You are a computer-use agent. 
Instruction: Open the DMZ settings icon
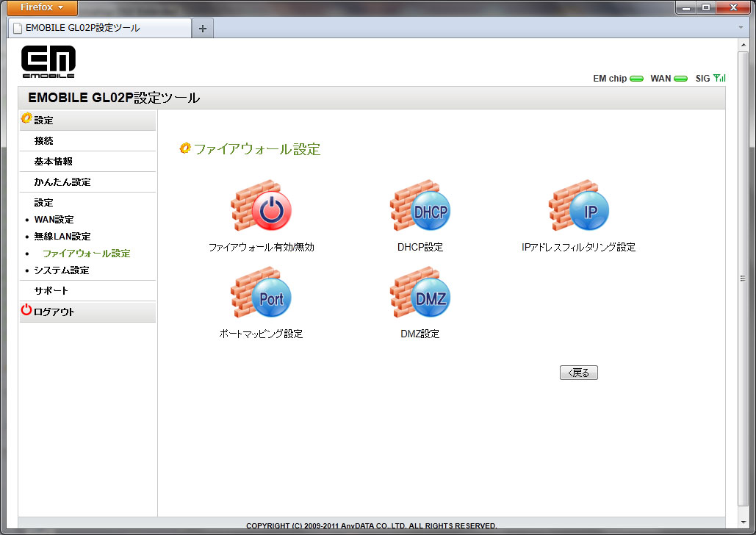[420, 292]
